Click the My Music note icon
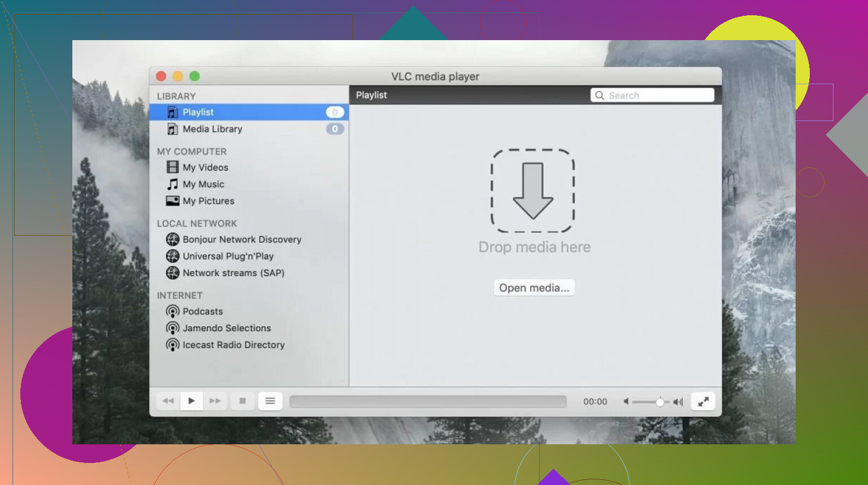Viewport: 868px width, 485px height. [172, 184]
